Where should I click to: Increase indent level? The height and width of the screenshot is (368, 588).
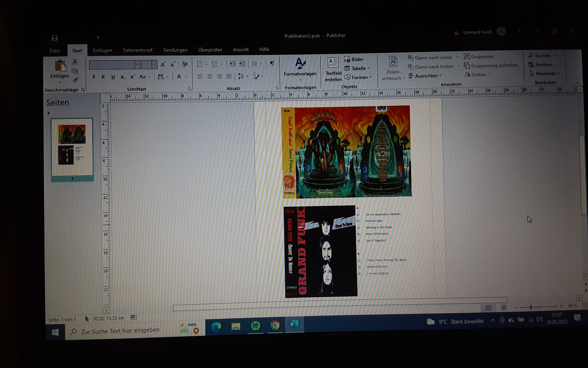point(242,64)
